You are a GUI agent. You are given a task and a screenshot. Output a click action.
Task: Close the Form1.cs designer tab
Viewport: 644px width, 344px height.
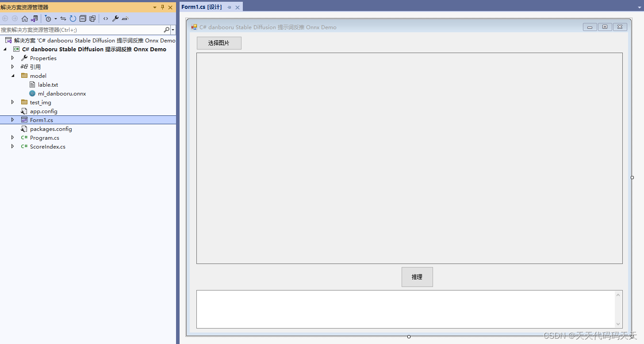(x=238, y=8)
